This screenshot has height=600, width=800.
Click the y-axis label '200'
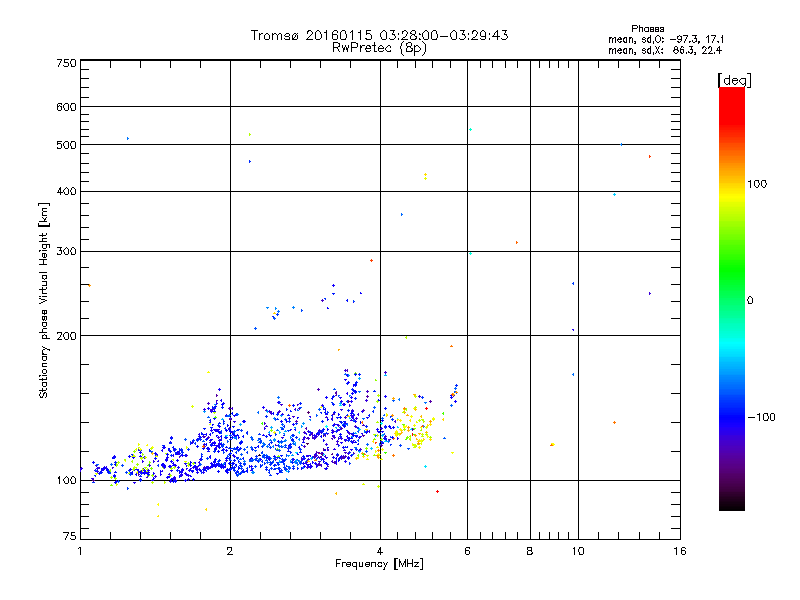pos(66,336)
